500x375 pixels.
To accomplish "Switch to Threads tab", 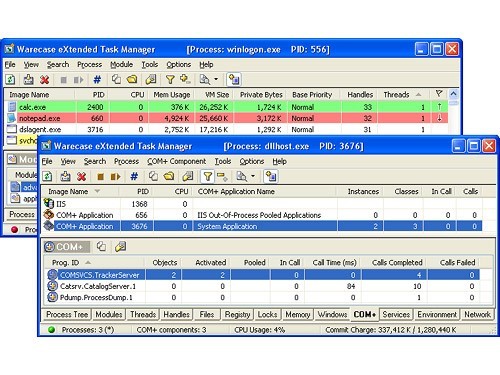I will tap(143, 314).
